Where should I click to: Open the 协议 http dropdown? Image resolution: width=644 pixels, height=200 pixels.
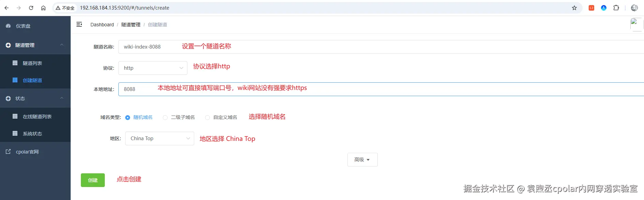153,68
